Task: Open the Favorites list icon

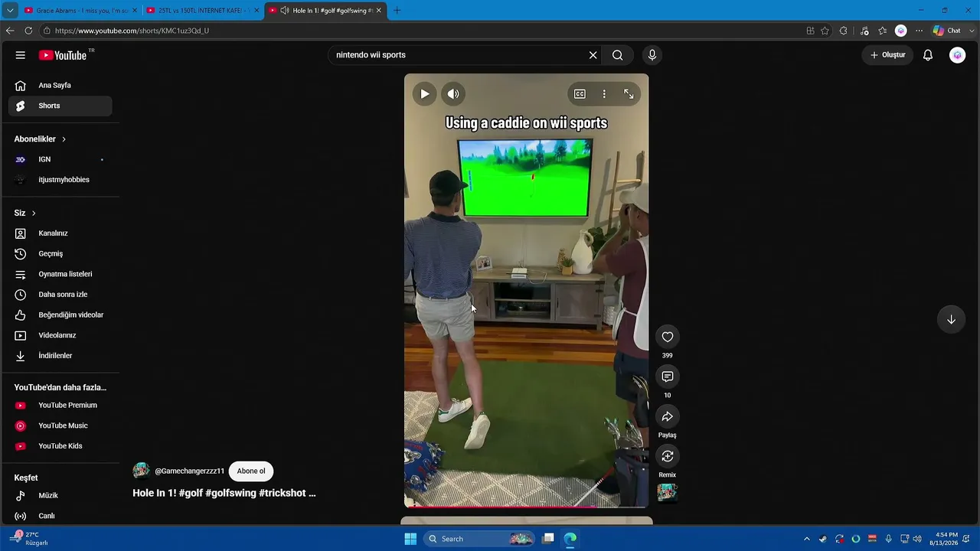Action: [x=883, y=31]
